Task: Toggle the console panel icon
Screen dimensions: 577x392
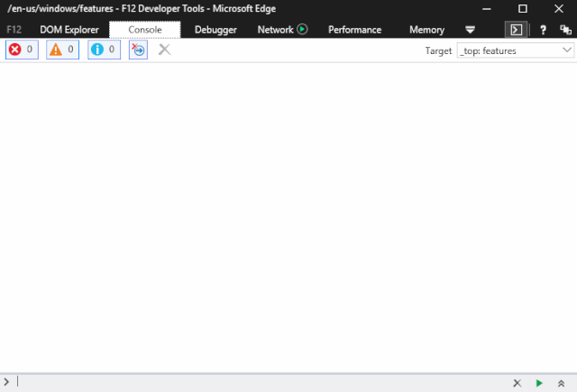Action: (516, 30)
